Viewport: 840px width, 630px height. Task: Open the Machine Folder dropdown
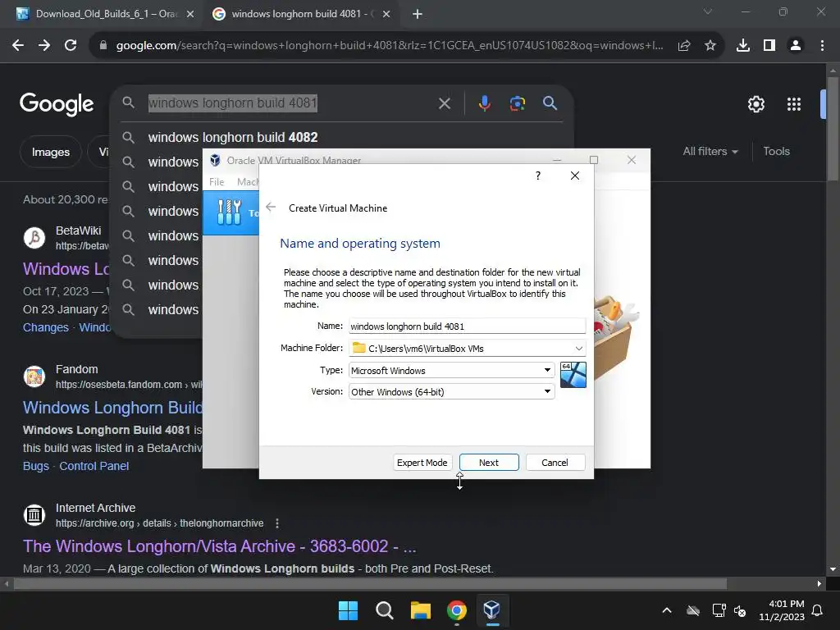point(578,348)
